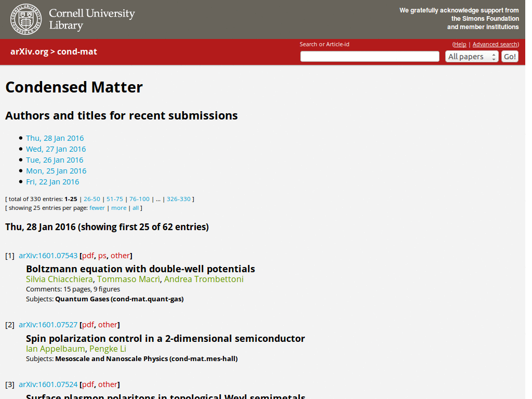Click the Go! search button
The height and width of the screenshot is (399, 532).
509,56
